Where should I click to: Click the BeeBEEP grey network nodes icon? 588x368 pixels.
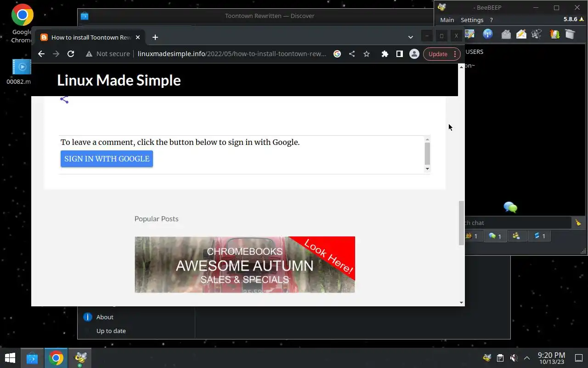(x=537, y=34)
